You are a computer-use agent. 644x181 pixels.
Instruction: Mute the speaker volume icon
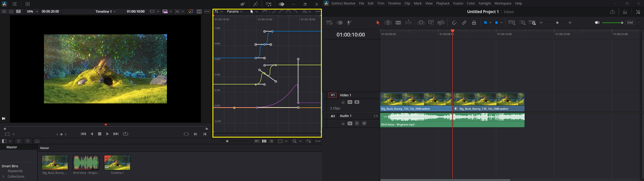point(597,23)
